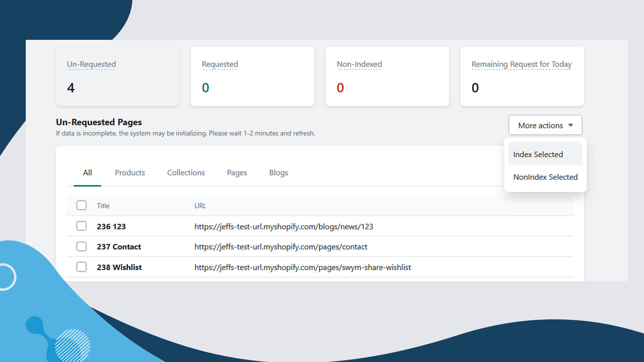Click the Remaining Request for Today card
This screenshot has width=644, height=362.
click(x=522, y=76)
